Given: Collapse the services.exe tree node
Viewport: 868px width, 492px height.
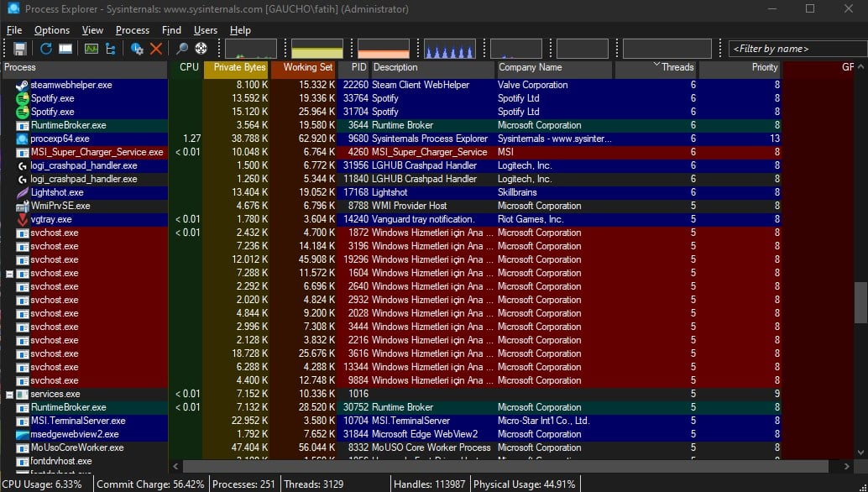Looking at the screenshot, I should (9, 395).
